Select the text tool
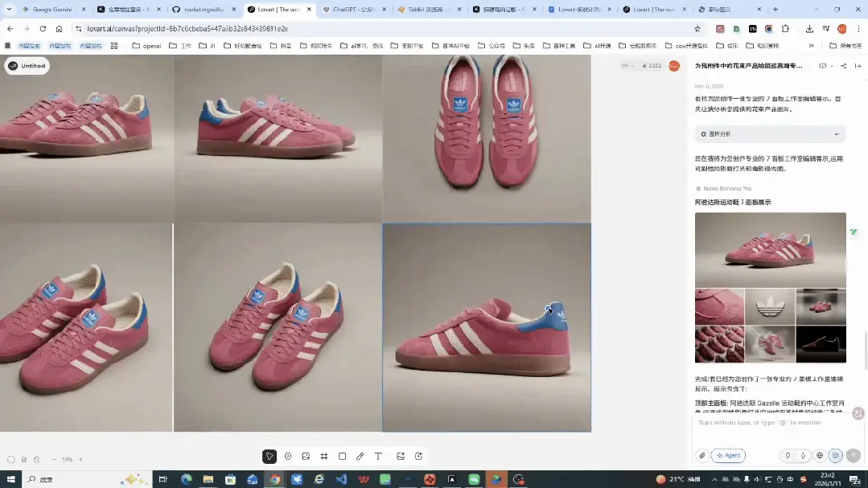868x488 pixels. pos(378,457)
